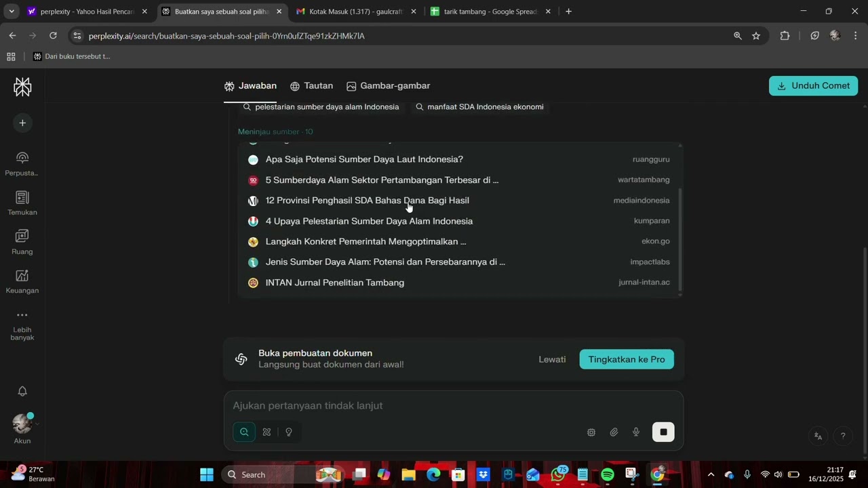Open WhatsApp from the taskbar
This screenshot has width=868, height=488.
[x=558, y=474]
